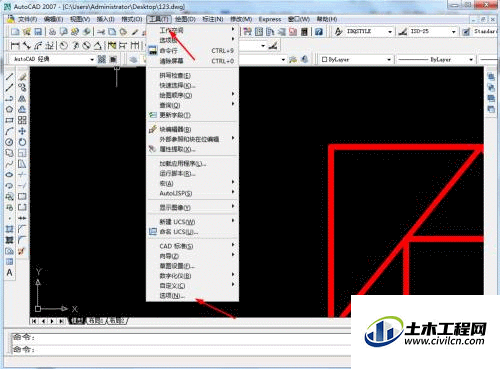Choose 选项(N)... from the Tools menu
This screenshot has height=369, width=500.
pyautogui.click(x=193, y=296)
